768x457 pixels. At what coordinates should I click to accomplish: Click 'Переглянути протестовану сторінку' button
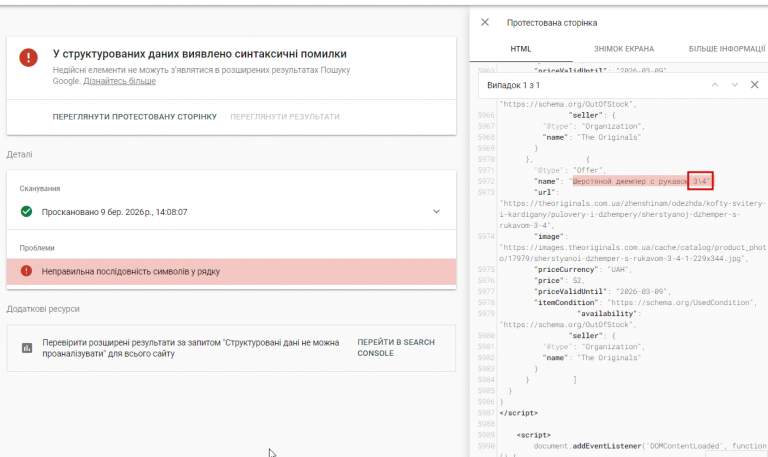[134, 117]
